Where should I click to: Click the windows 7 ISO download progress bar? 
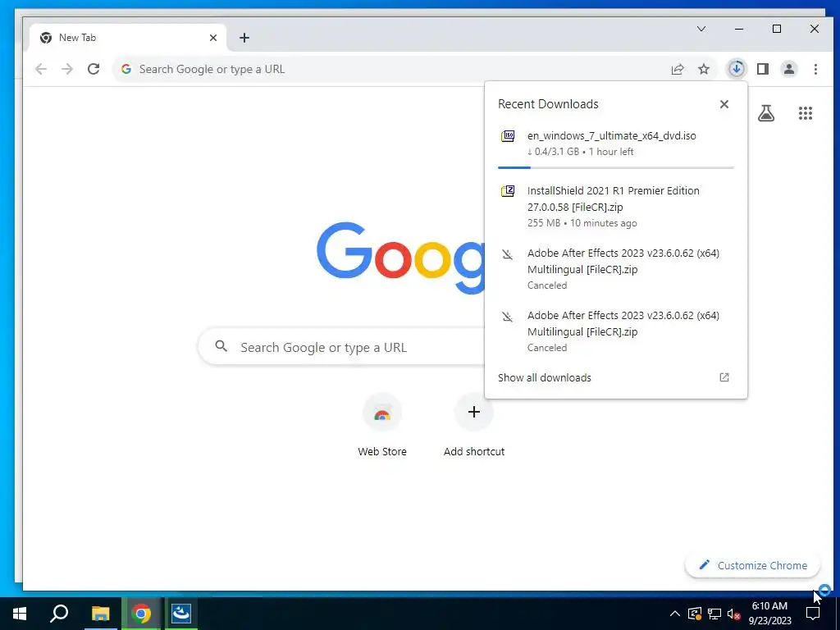click(615, 167)
